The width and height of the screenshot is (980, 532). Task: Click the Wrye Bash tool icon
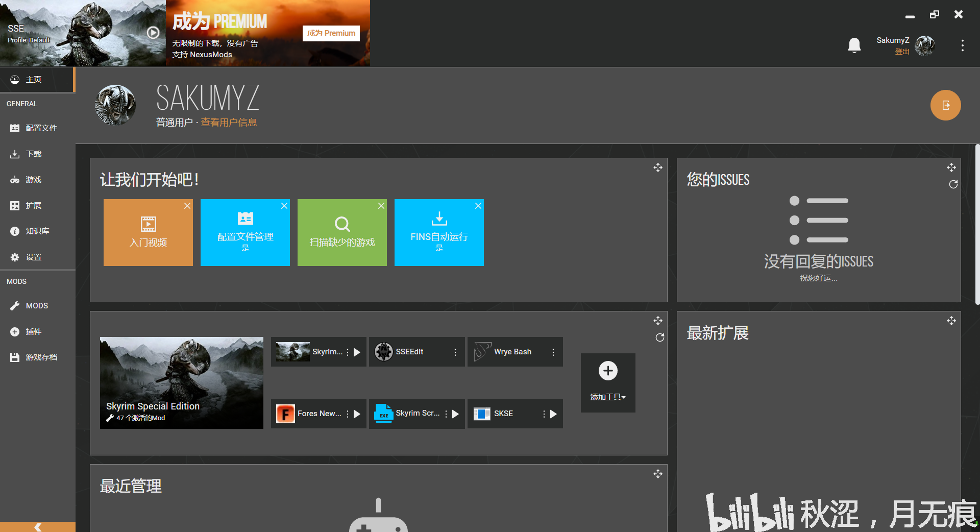pyautogui.click(x=482, y=352)
